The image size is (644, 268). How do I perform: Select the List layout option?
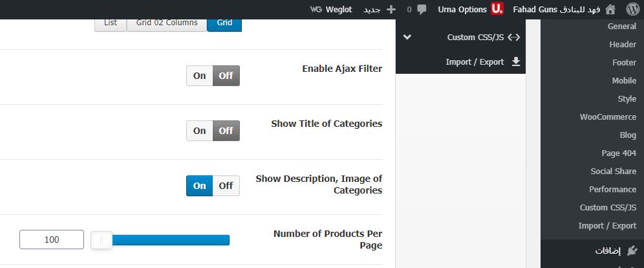[111, 23]
